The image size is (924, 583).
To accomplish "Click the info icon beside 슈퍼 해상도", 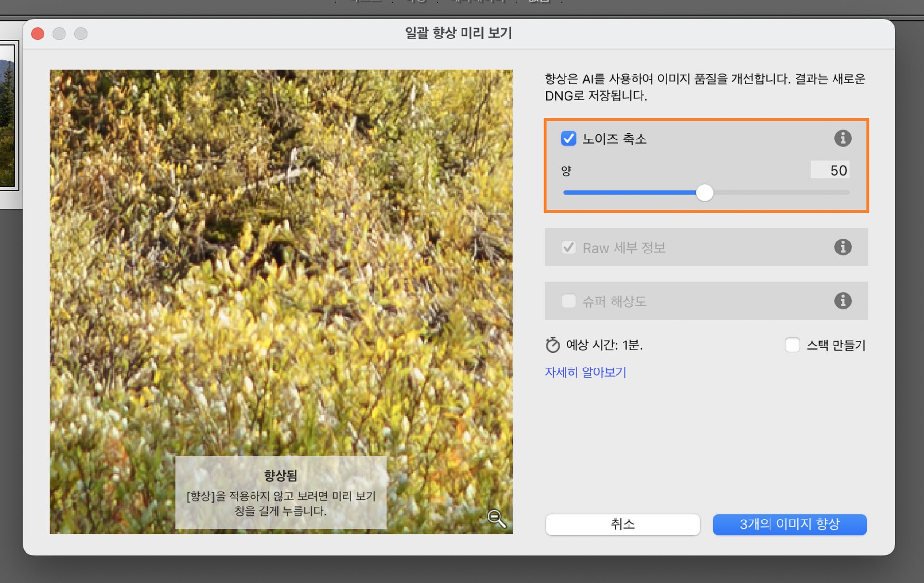I will click(843, 301).
